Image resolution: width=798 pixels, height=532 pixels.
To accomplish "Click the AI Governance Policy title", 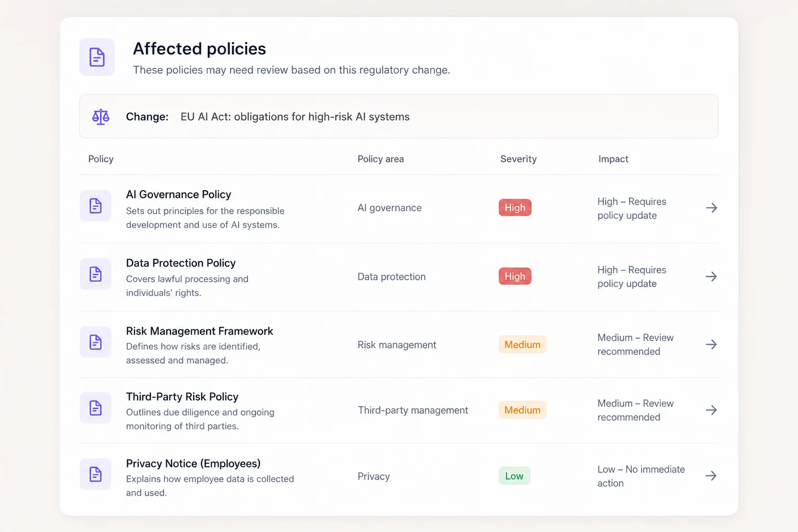I will (179, 194).
